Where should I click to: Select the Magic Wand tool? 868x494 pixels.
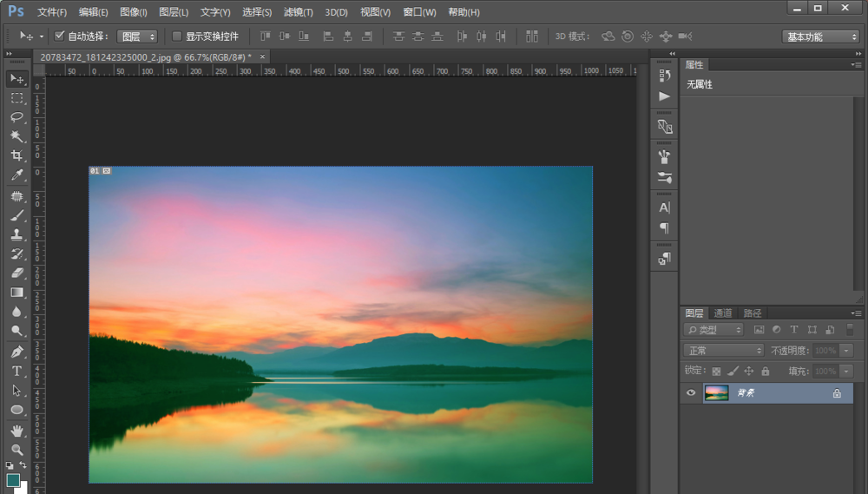[x=16, y=136]
